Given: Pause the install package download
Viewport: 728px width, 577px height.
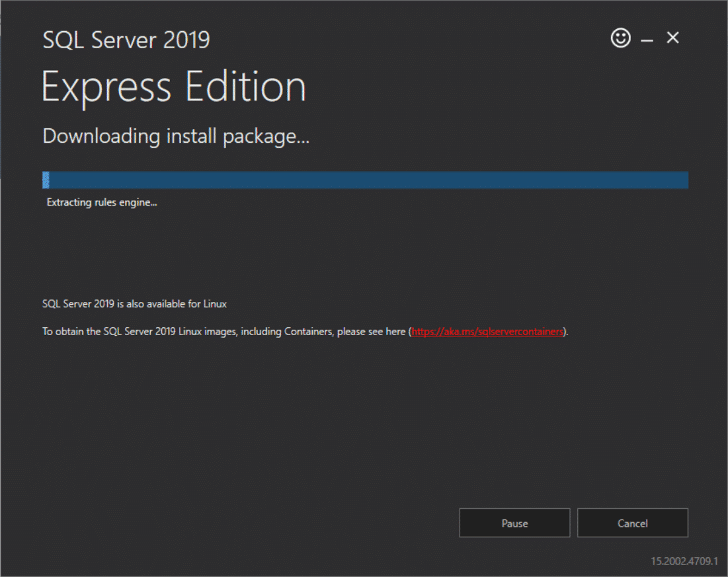Looking at the screenshot, I should [514, 523].
